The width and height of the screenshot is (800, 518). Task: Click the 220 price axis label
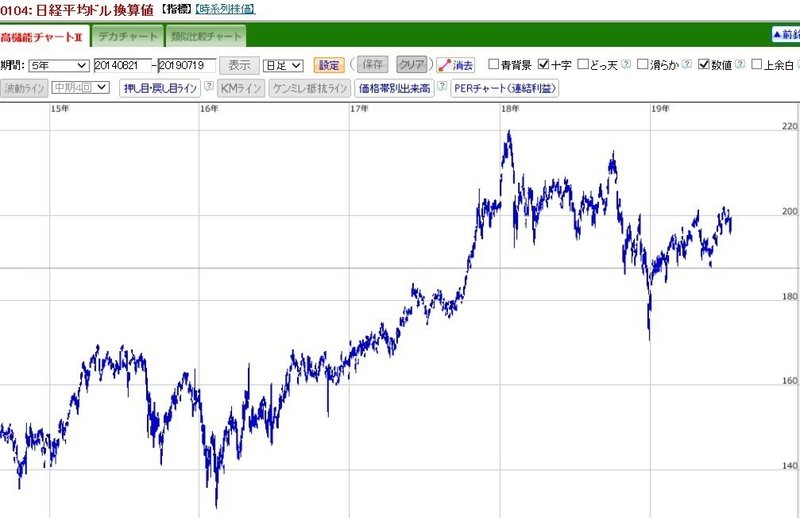pos(790,127)
